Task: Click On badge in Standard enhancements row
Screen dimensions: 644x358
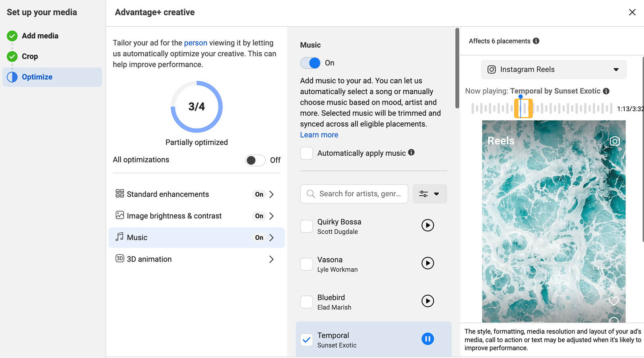Action: pyautogui.click(x=259, y=194)
